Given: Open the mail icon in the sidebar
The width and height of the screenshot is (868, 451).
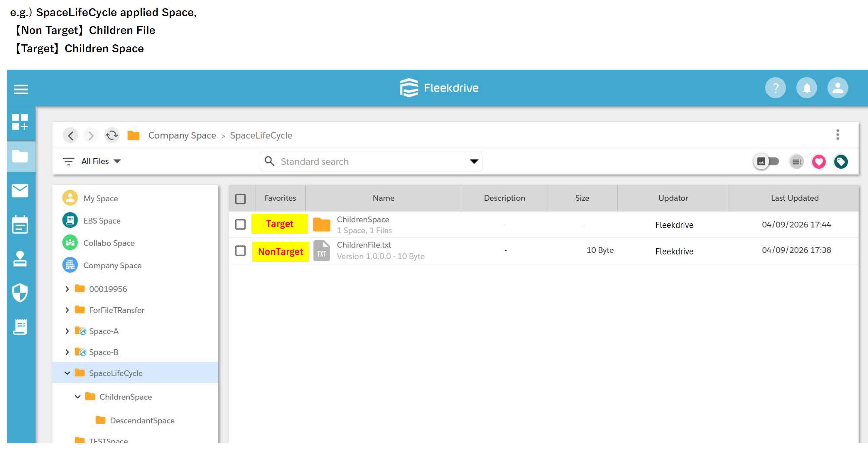Looking at the screenshot, I should (20, 191).
